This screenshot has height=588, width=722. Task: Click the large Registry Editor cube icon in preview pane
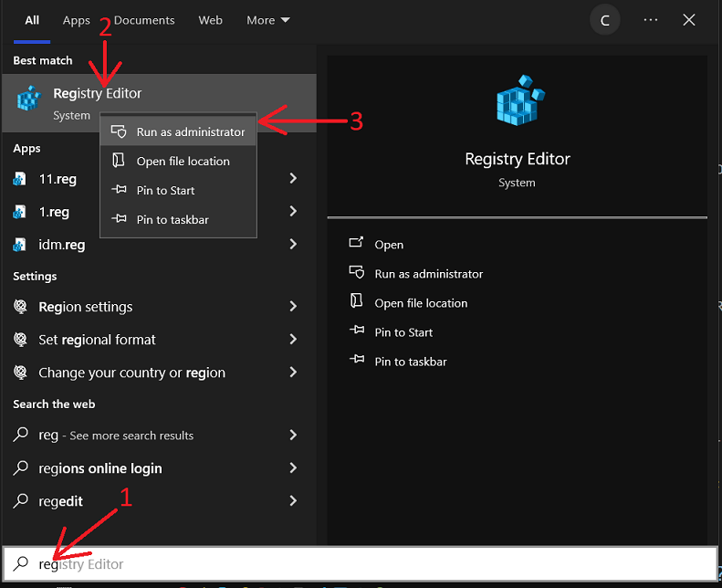[x=520, y=100]
